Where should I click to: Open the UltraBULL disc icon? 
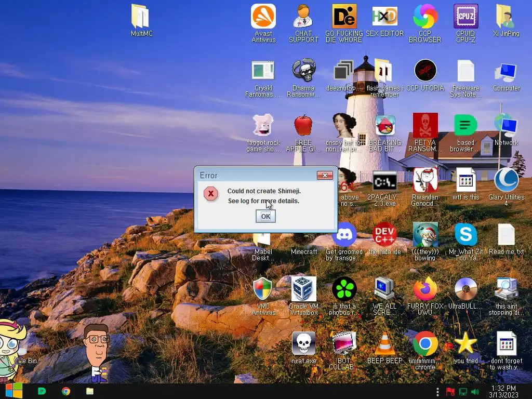click(x=466, y=289)
